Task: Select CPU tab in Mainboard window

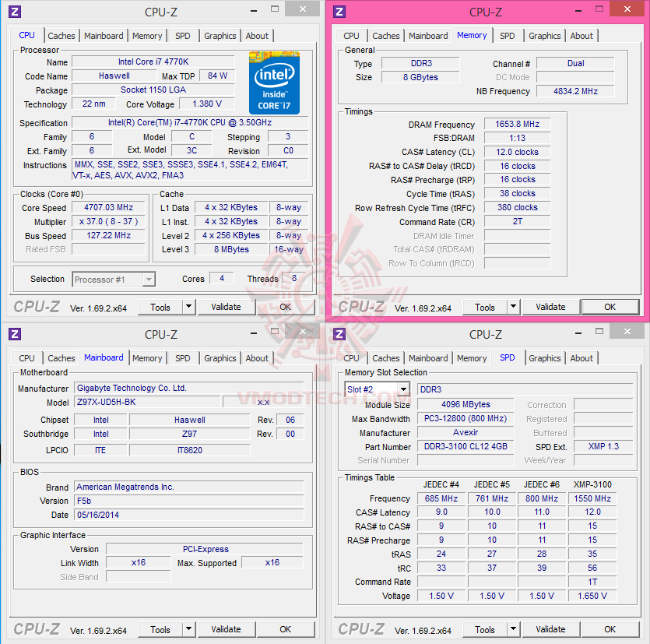Action: point(27,358)
